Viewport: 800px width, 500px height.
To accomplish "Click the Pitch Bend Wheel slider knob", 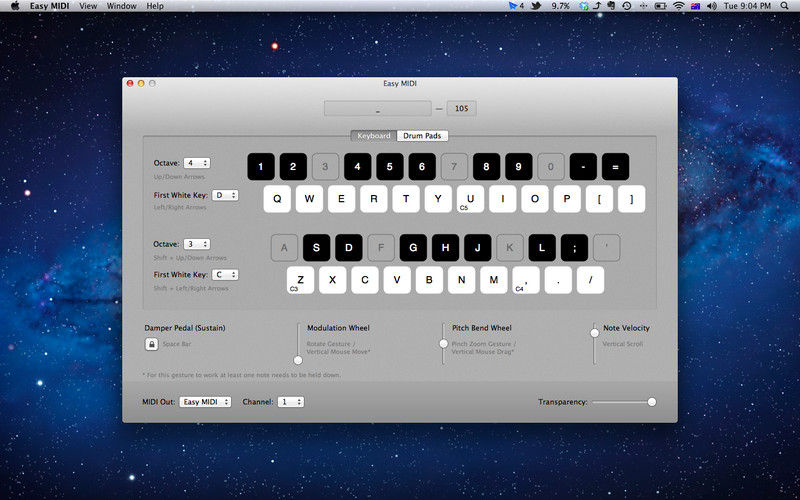I will pos(443,344).
